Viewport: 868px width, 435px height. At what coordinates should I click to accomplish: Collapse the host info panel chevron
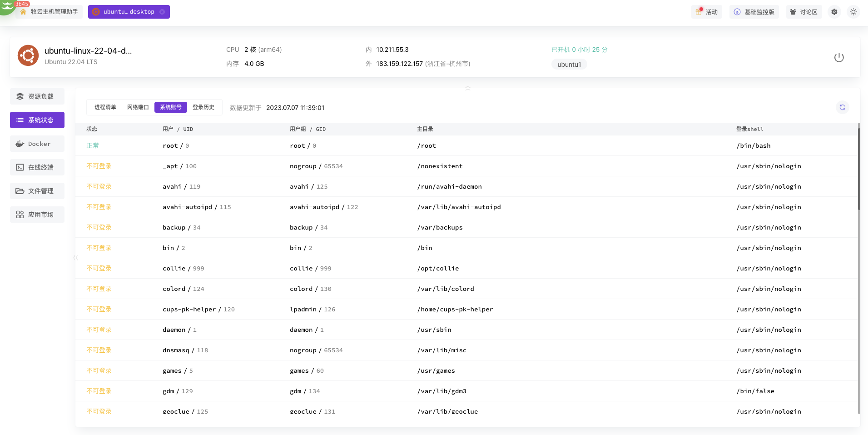pos(468,88)
